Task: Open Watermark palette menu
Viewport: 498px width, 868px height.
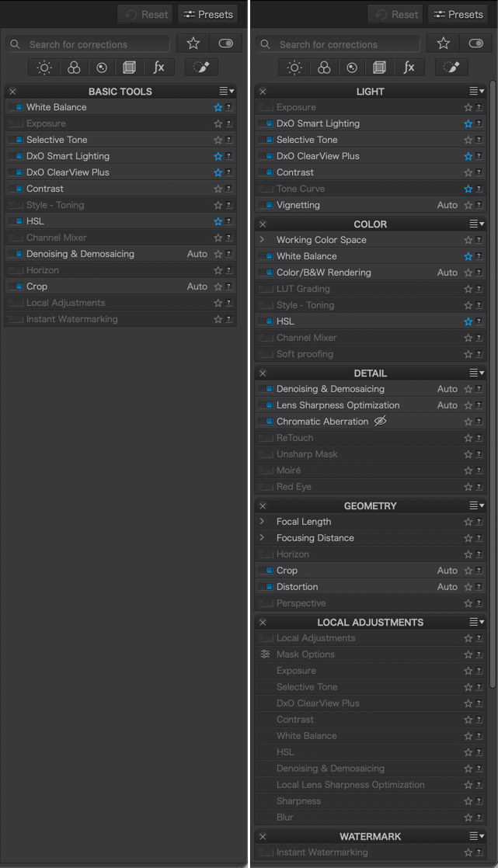Action: point(477,836)
